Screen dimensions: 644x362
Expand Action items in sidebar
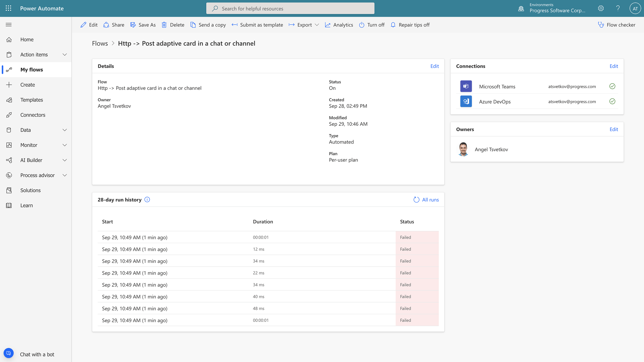[65, 55]
